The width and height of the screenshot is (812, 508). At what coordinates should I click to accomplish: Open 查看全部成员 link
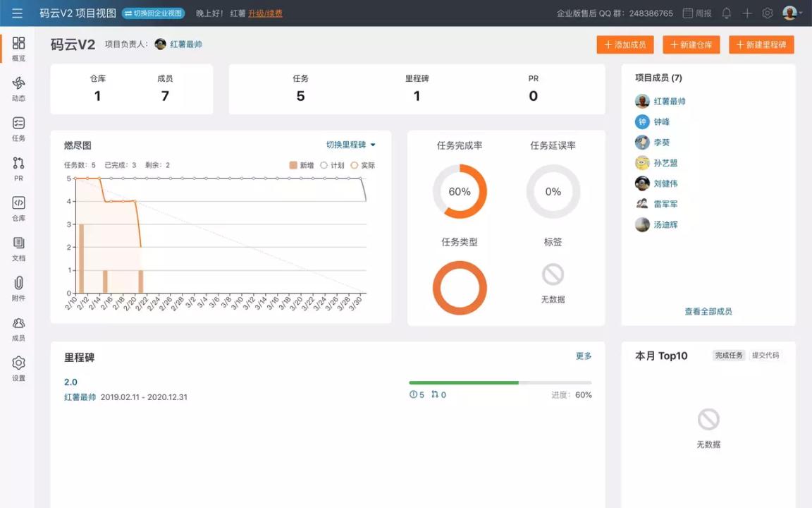coord(708,311)
